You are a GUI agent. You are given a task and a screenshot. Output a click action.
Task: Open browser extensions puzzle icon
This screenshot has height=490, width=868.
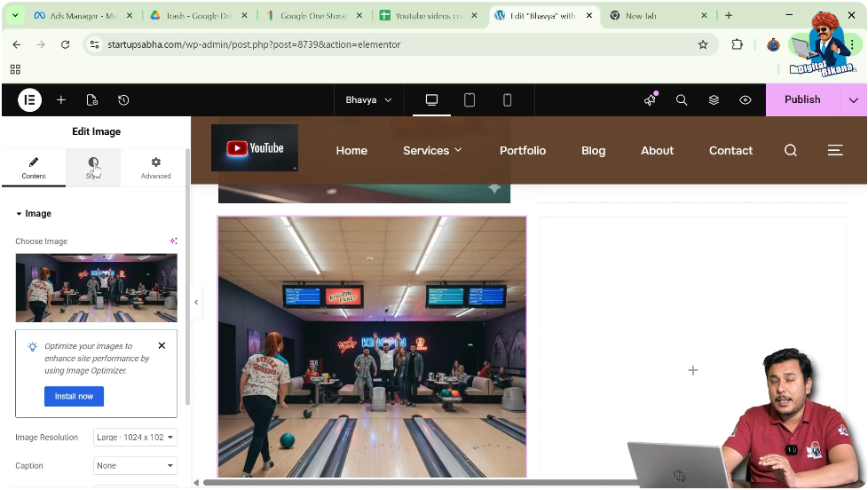pos(738,45)
